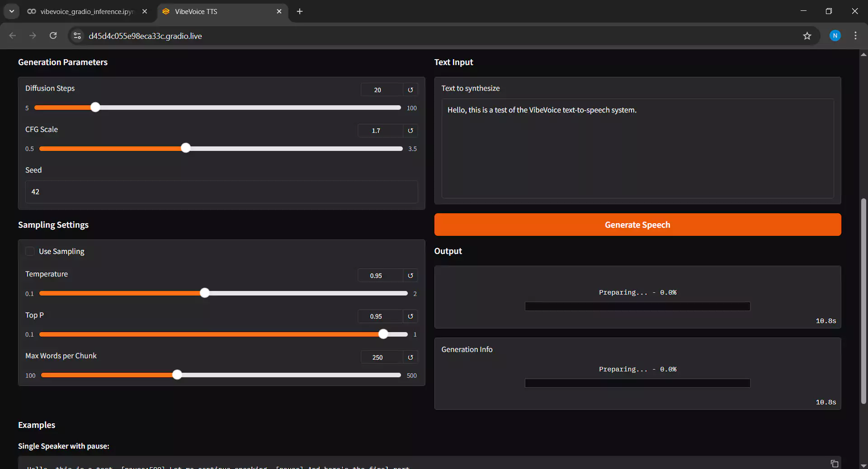Viewport: 868px width, 469px height.
Task: View site information icon in address bar
Action: click(77, 36)
